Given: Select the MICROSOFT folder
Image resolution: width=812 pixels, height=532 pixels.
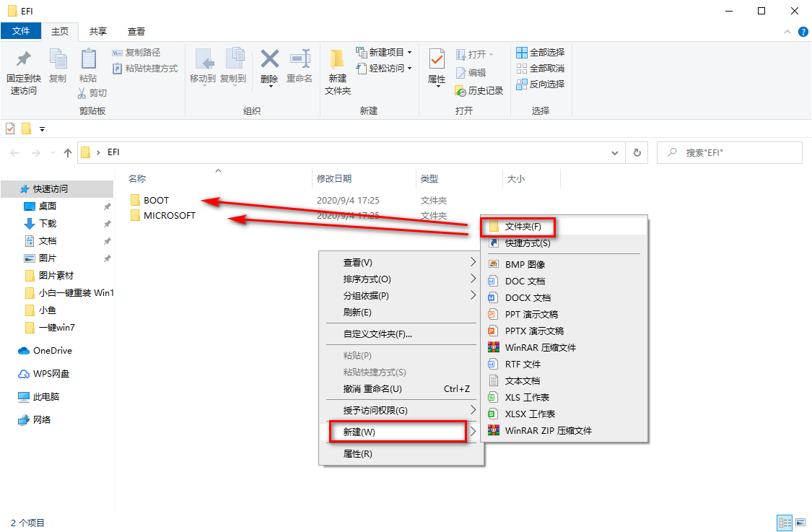Looking at the screenshot, I should point(162,216).
